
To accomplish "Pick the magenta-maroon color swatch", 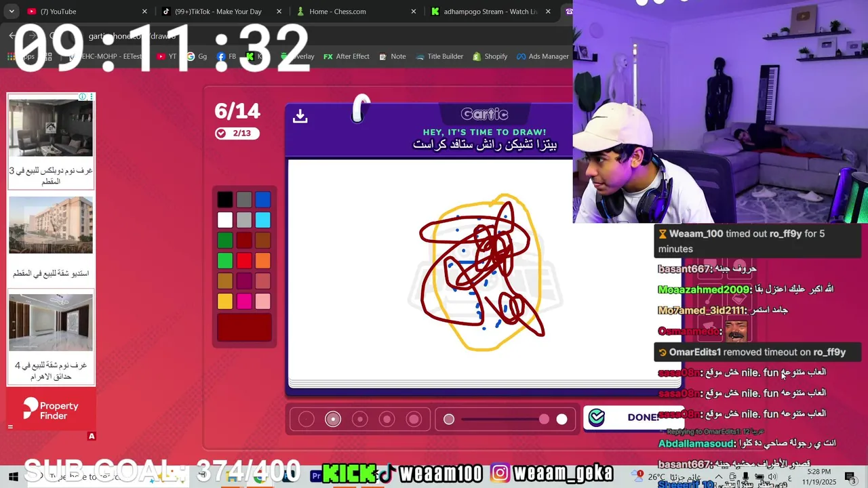I will (x=244, y=281).
